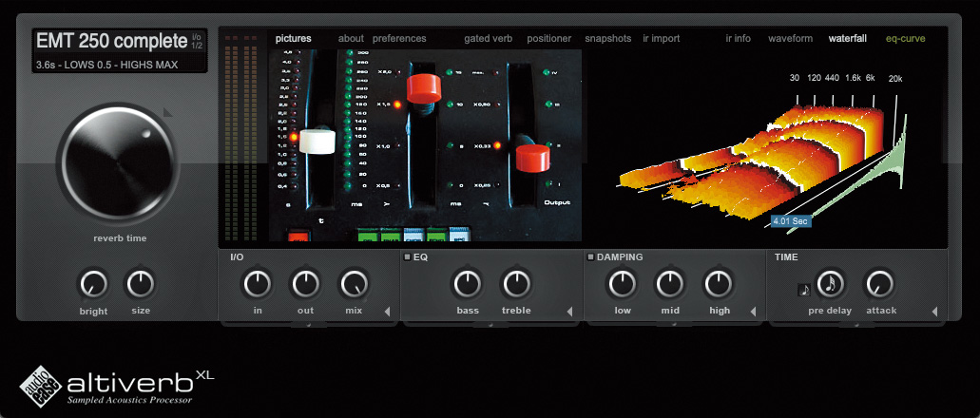Click the 120 frequency label

coord(814,78)
